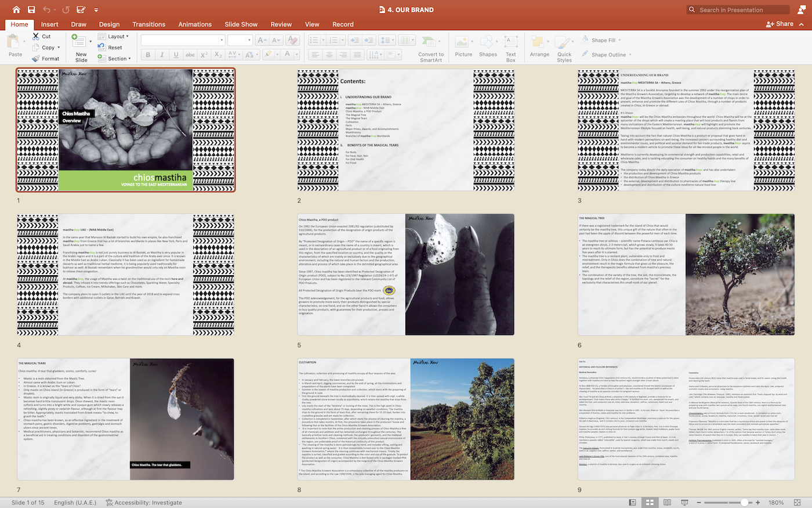Click Accessibility: Investigate in status bar
Viewport: 812px width, 508px height.
click(x=144, y=502)
